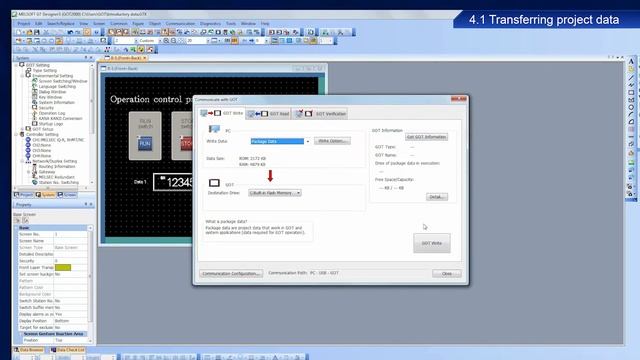The width and height of the screenshot is (640, 360).
Task: Collapse the Environmental Setting node
Action: pos(22,76)
